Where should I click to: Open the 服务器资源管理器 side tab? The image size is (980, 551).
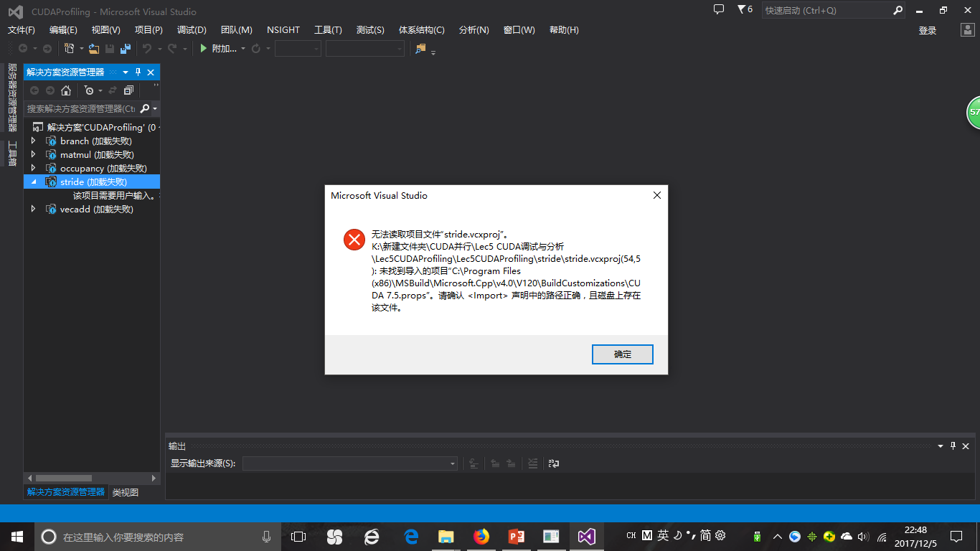point(12,98)
